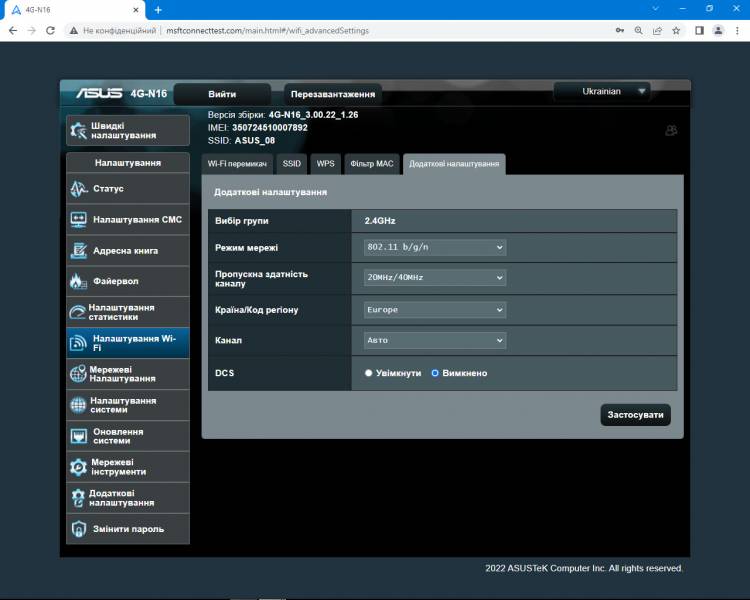
Task: Open Змінити пароль shield icon
Action: pos(78,529)
